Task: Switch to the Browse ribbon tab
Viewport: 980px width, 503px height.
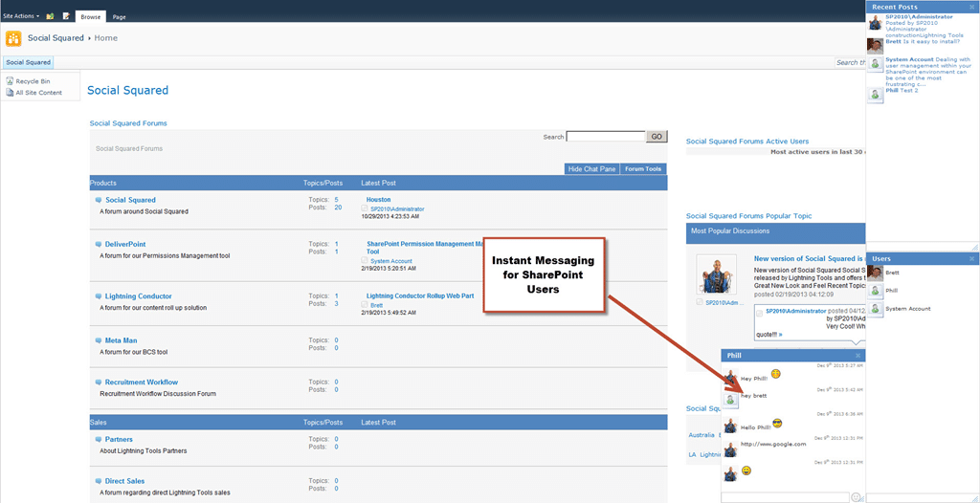Action: pyautogui.click(x=91, y=17)
